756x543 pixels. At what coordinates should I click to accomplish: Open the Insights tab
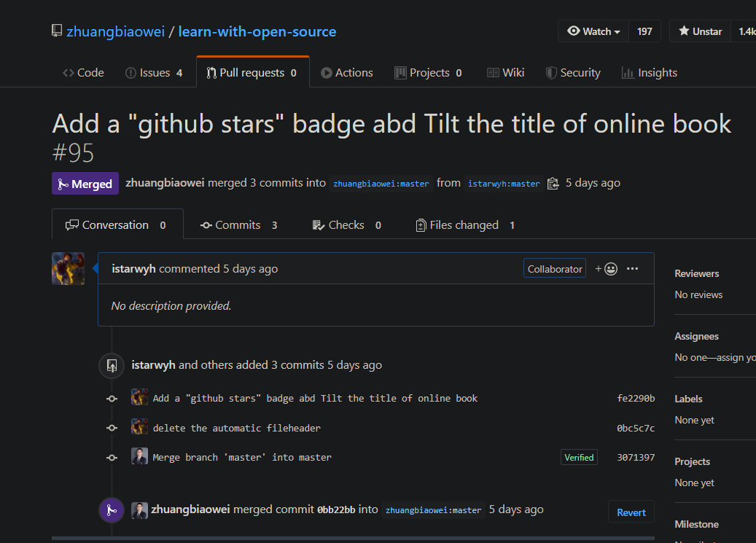[649, 73]
